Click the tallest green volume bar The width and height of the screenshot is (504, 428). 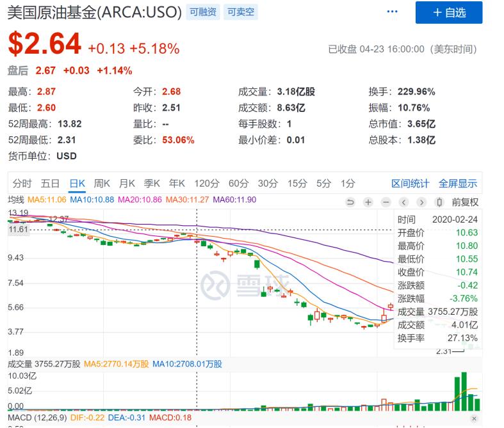(464, 392)
